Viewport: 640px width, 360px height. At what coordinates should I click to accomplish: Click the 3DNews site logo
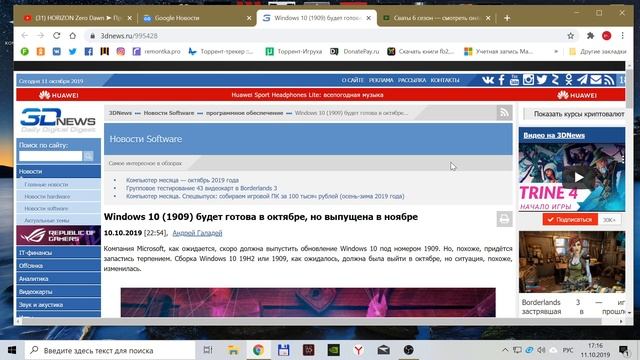[58, 120]
